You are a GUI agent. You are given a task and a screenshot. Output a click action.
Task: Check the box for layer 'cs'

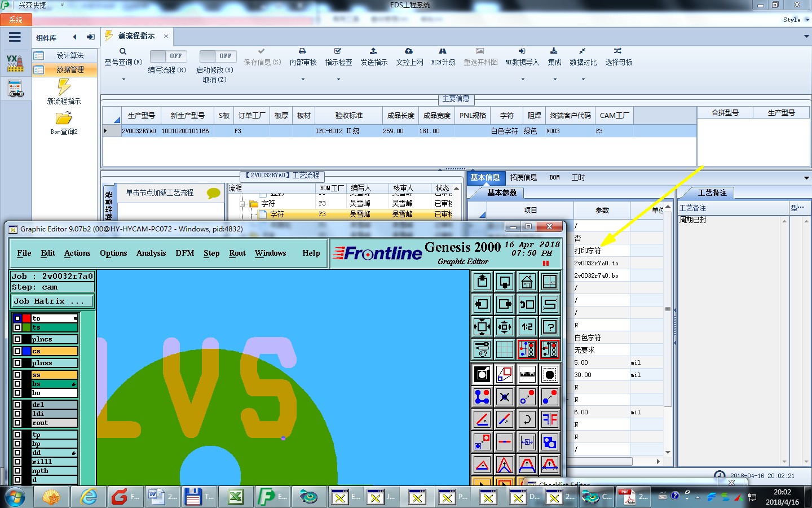coord(17,351)
